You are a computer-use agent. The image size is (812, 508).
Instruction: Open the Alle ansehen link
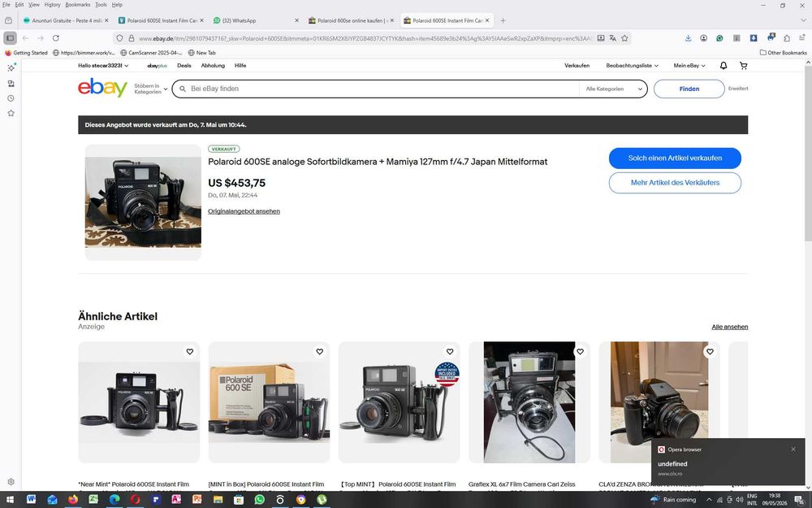pos(730,327)
